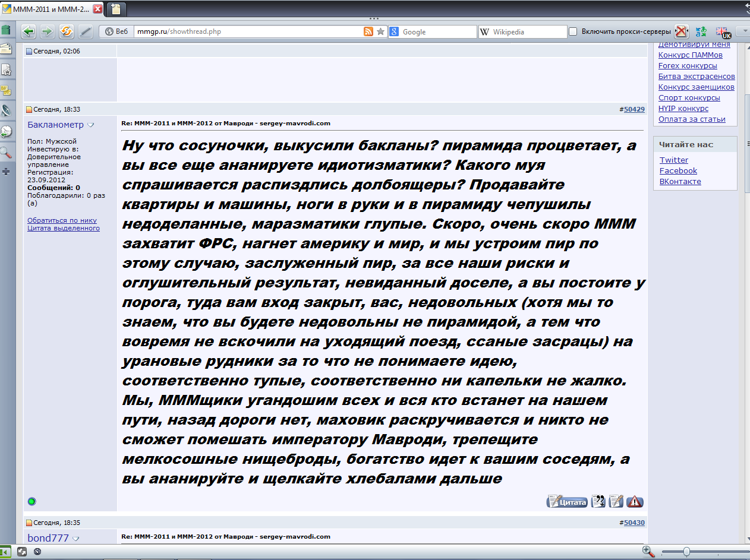Viewport: 750px width, 560px height.
Task: Click the green panel icon at the sidebar top
Action: [x=6, y=29]
